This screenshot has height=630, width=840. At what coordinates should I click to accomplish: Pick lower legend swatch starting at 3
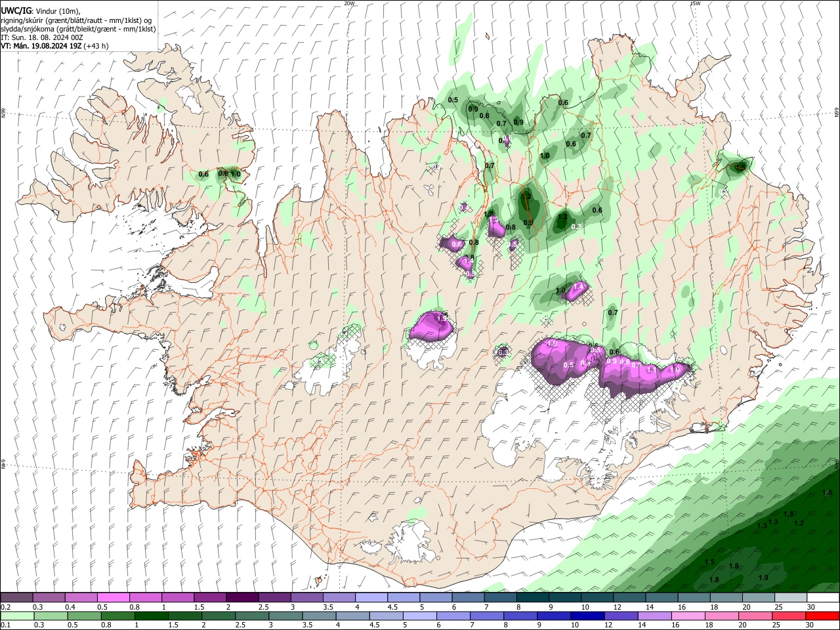285,616
